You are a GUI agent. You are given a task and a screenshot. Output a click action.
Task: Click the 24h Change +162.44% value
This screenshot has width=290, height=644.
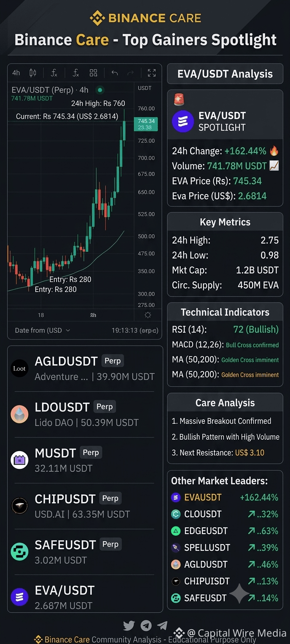245,151
